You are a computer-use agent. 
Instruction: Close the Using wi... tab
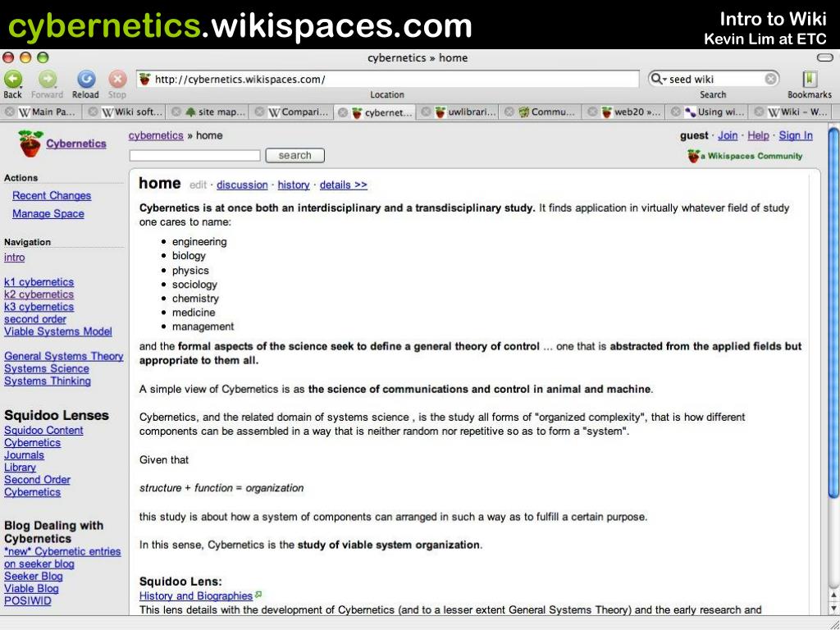coord(677,112)
